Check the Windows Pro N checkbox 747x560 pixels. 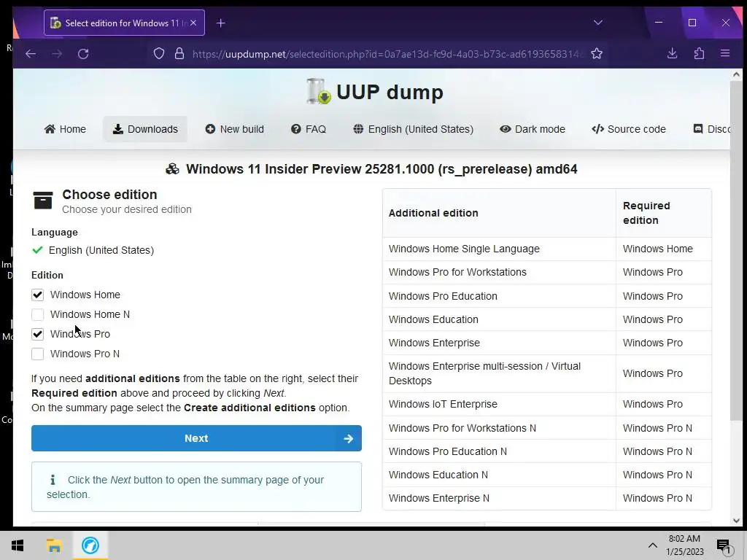coord(38,354)
